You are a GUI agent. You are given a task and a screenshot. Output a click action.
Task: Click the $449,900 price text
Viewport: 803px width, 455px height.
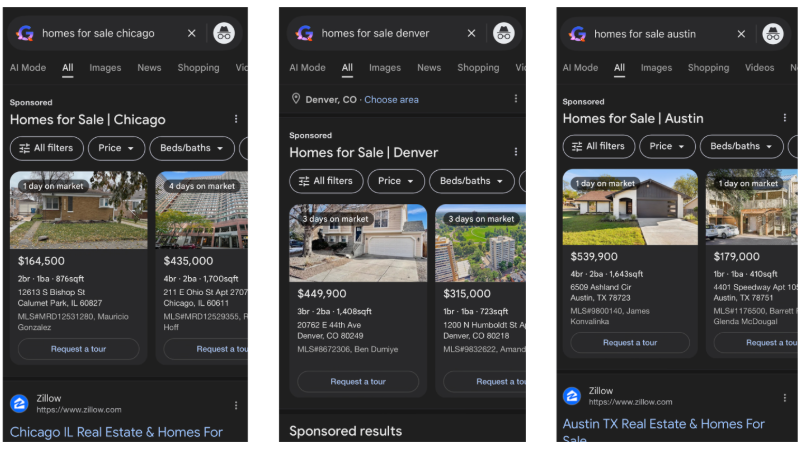[322, 294]
